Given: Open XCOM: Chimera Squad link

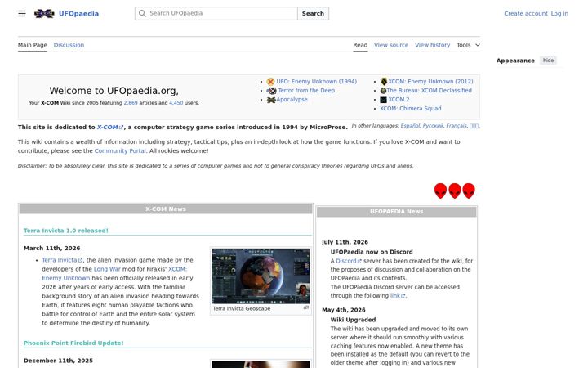Looking at the screenshot, I should point(411,109).
